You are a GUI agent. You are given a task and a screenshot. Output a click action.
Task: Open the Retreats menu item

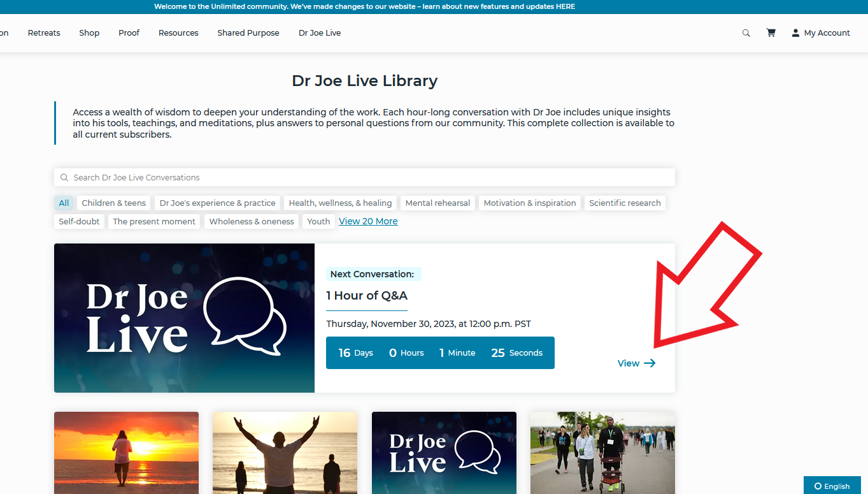point(44,33)
